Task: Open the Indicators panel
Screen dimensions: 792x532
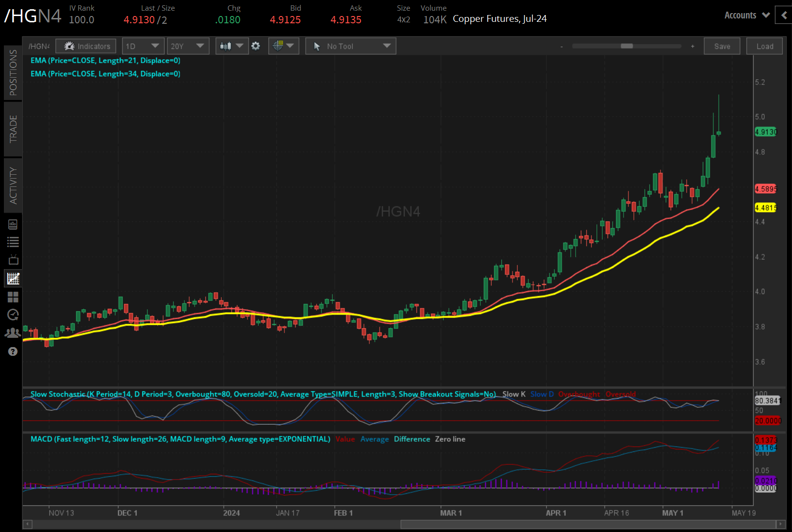Action: pyautogui.click(x=86, y=46)
